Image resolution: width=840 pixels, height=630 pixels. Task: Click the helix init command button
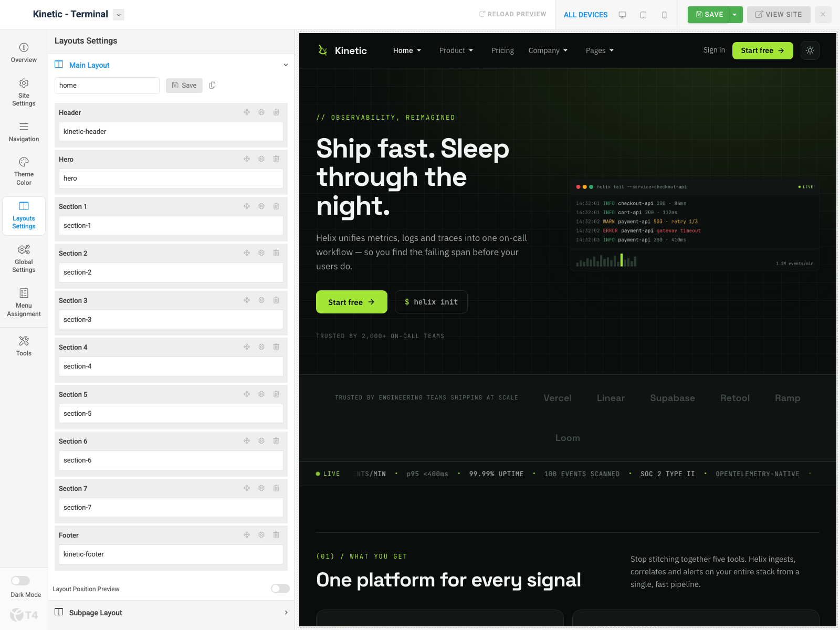click(431, 302)
